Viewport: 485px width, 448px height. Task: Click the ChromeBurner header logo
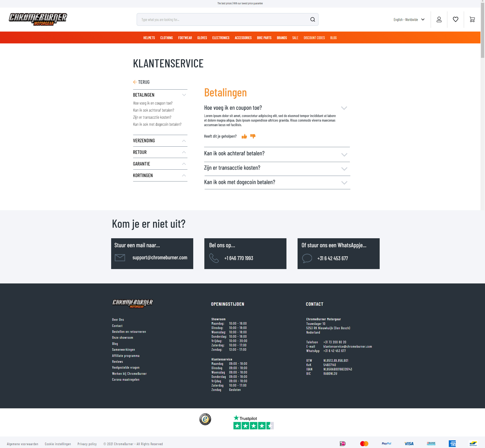click(x=38, y=19)
